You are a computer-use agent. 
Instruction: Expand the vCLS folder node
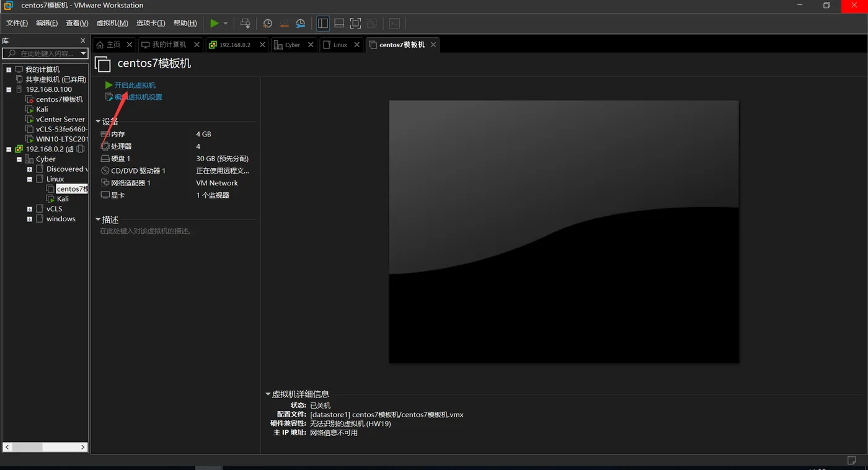pyautogui.click(x=29, y=209)
